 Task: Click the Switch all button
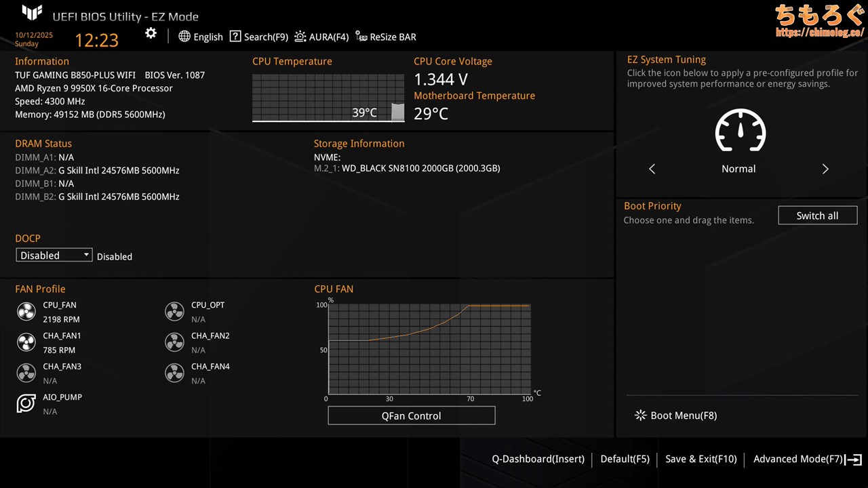pos(817,216)
